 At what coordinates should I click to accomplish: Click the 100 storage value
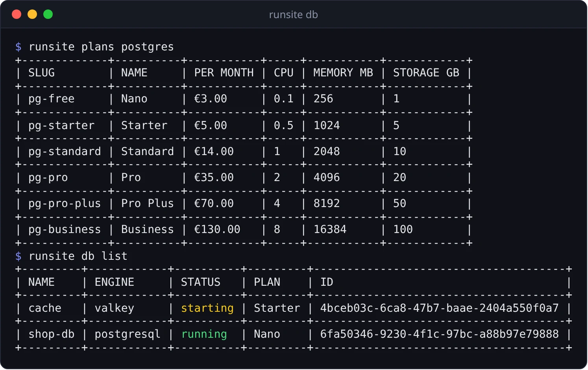click(403, 229)
